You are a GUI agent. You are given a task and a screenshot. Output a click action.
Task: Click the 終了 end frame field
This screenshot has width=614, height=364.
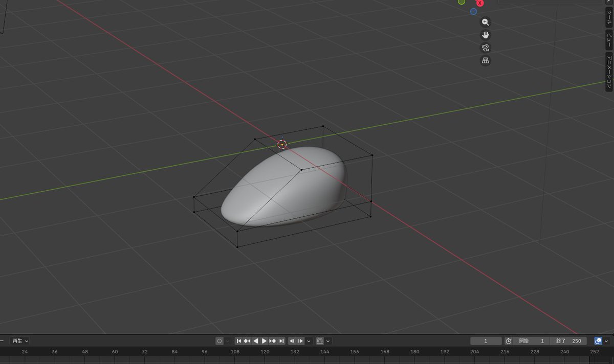pos(568,341)
